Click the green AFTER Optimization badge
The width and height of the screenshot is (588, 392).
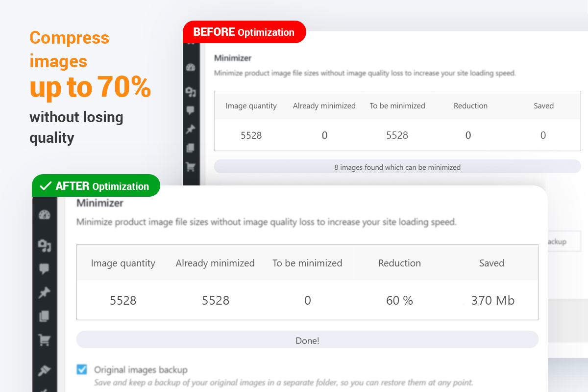[x=96, y=186]
